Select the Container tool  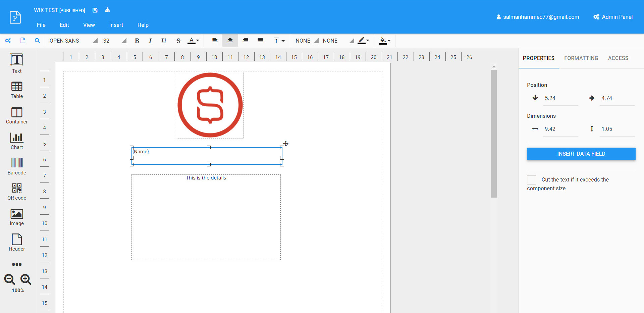(x=17, y=115)
